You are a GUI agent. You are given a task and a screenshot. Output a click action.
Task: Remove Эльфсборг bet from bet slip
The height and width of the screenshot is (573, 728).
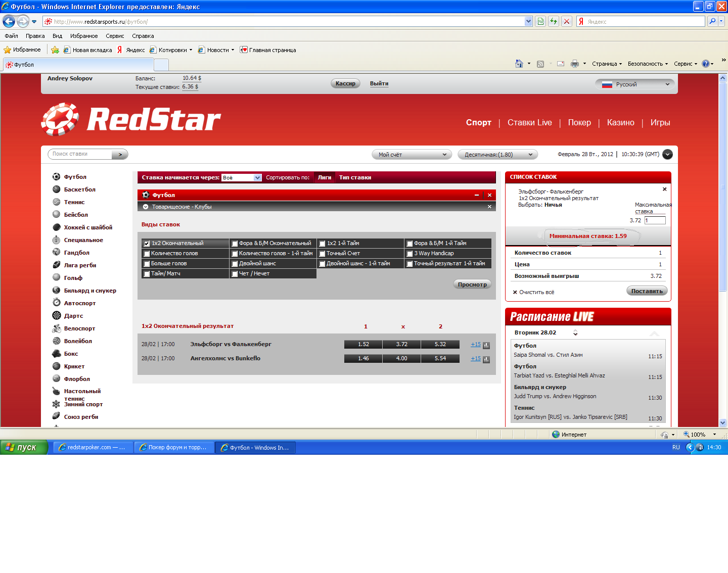coord(664,189)
